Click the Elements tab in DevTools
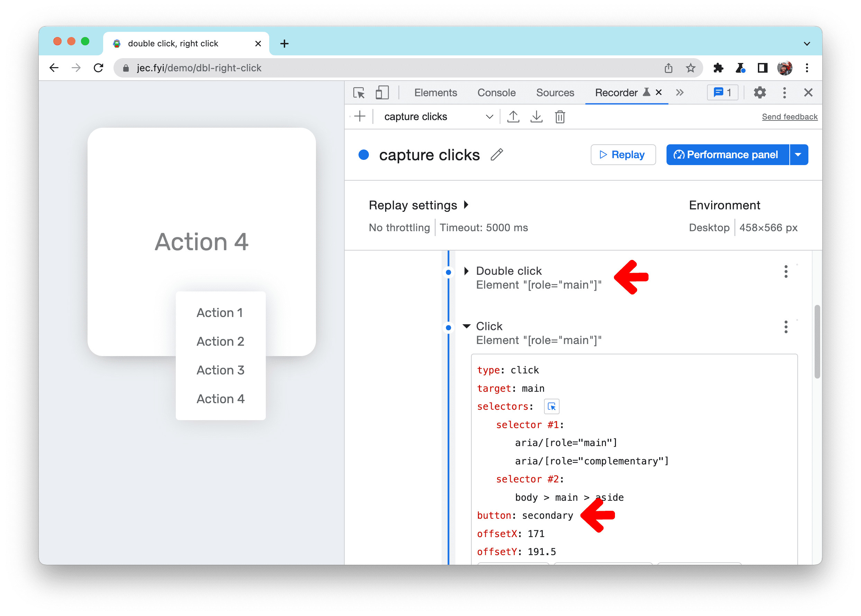 pos(434,93)
